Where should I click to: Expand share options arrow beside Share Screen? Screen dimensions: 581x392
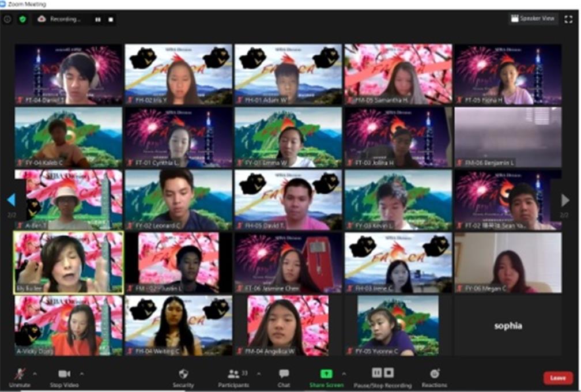tap(344, 374)
